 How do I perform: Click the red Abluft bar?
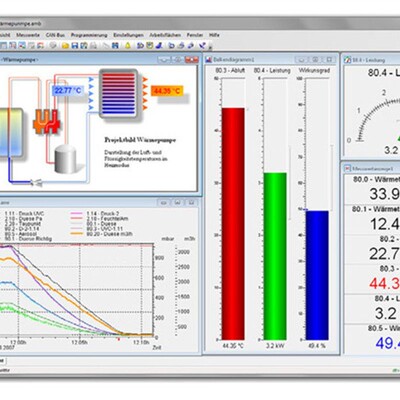pyautogui.click(x=233, y=224)
